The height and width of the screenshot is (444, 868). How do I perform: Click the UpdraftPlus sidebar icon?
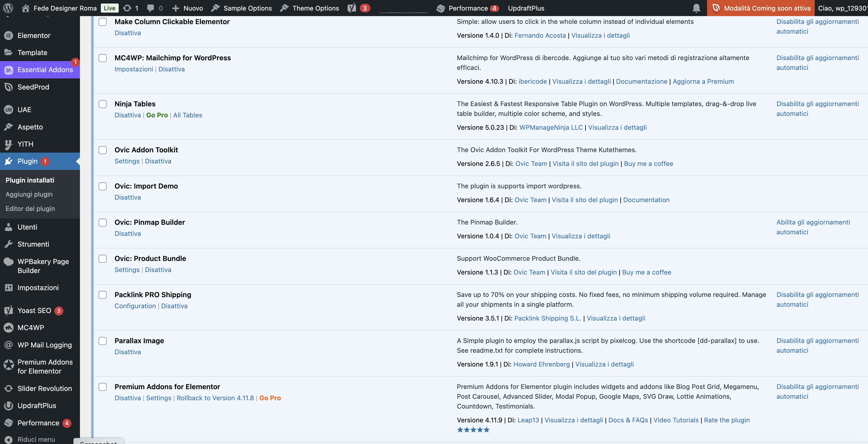pos(9,406)
